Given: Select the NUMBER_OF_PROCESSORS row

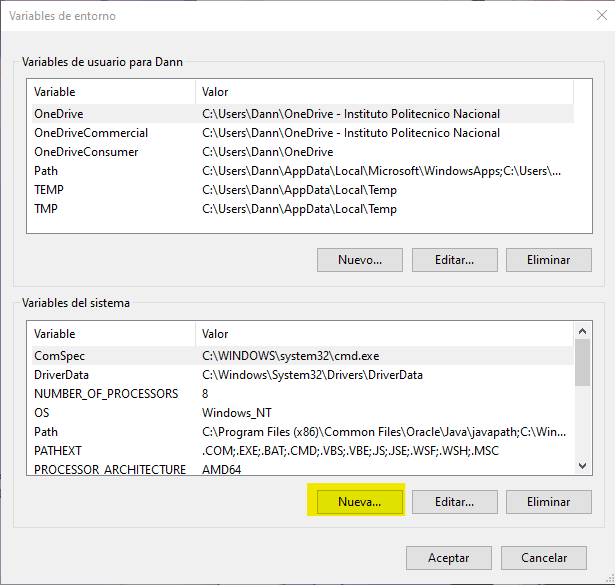Looking at the screenshot, I should (302, 394).
